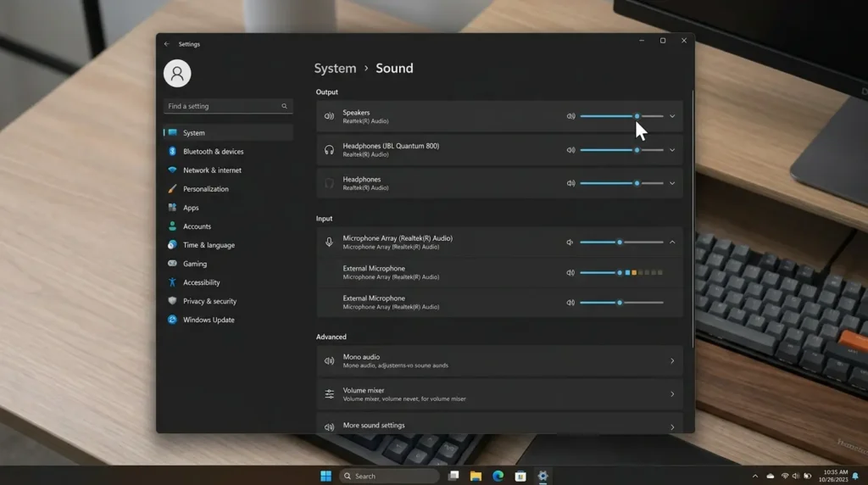This screenshot has width=868, height=485.
Task: Click the Windows Update sync icon
Action: point(172,320)
